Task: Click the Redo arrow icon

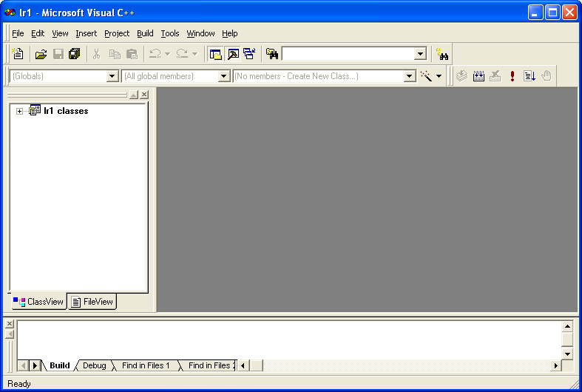Action: [x=182, y=54]
